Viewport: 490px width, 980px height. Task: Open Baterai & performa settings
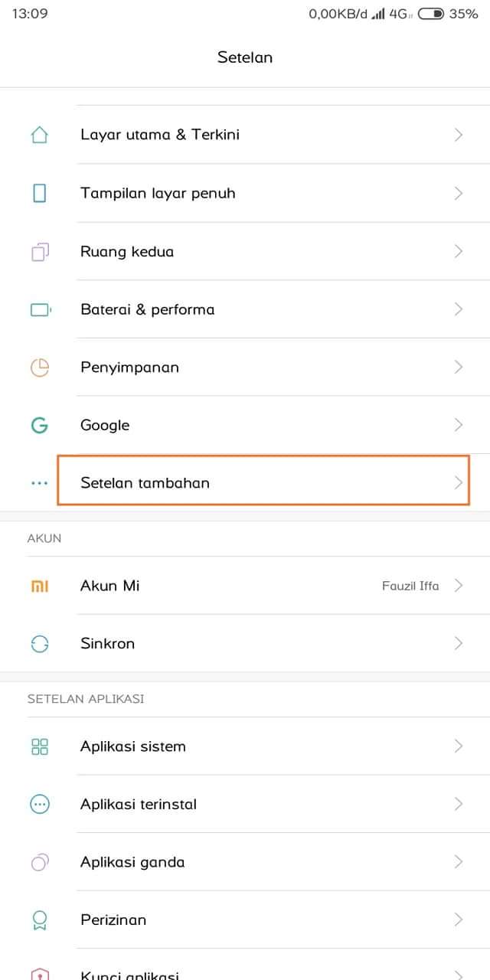pyautogui.click(x=147, y=309)
